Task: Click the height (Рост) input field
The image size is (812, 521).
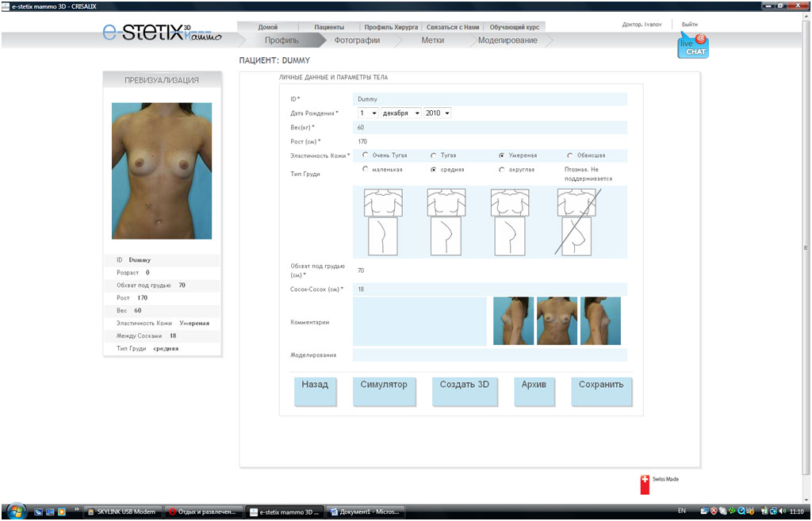Action: coord(490,141)
